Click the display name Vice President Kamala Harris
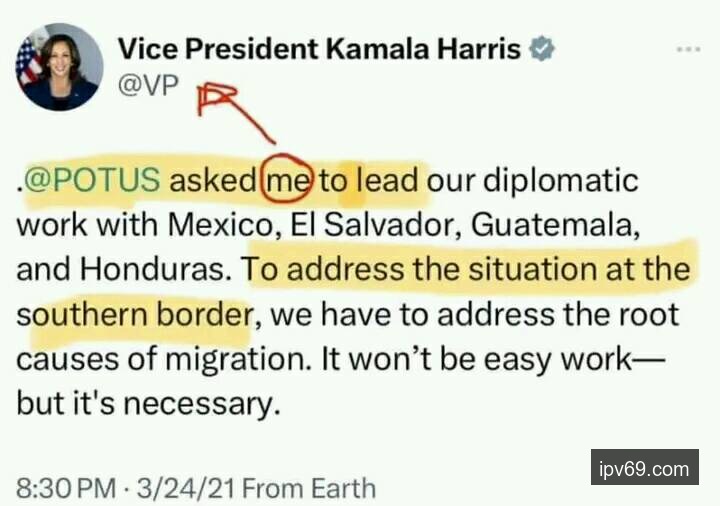The image size is (720, 506). 320,49
